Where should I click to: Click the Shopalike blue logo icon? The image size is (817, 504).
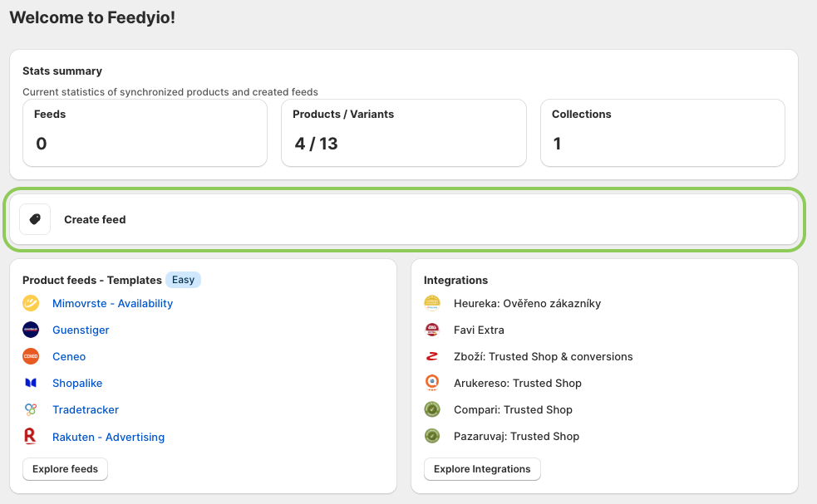tap(31, 383)
